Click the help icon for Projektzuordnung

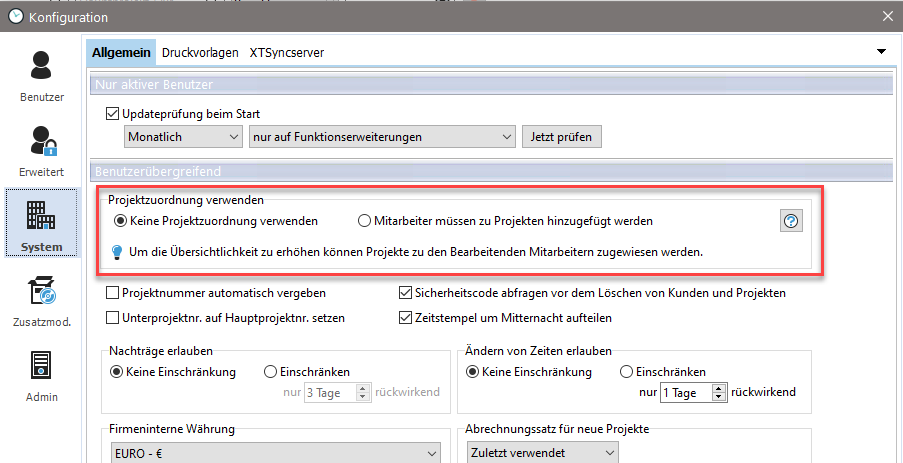coord(791,222)
